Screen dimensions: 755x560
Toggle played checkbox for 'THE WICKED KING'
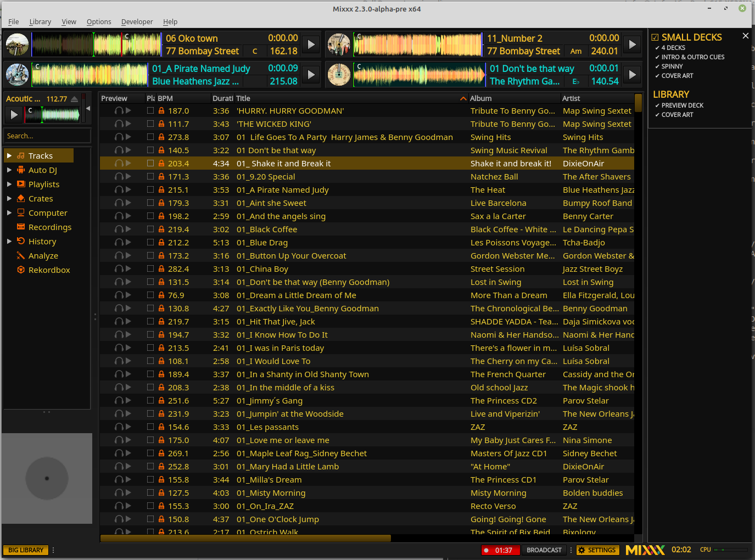[x=150, y=124]
